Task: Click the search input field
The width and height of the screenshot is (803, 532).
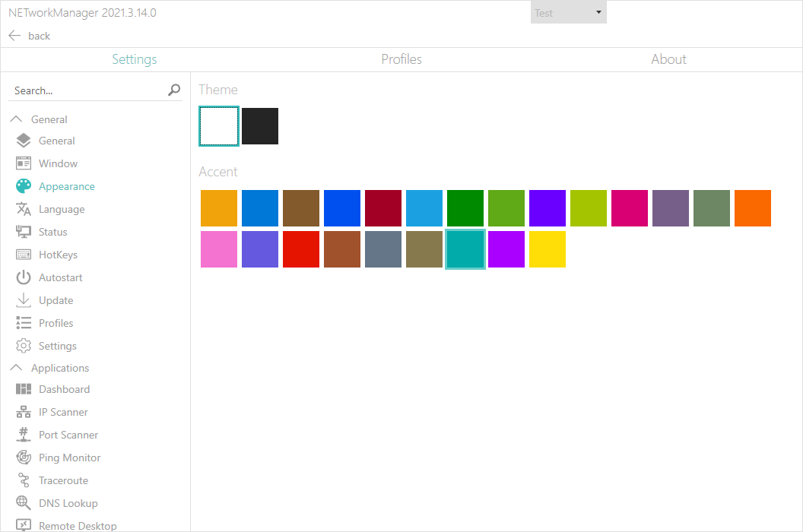Action: tap(84, 90)
